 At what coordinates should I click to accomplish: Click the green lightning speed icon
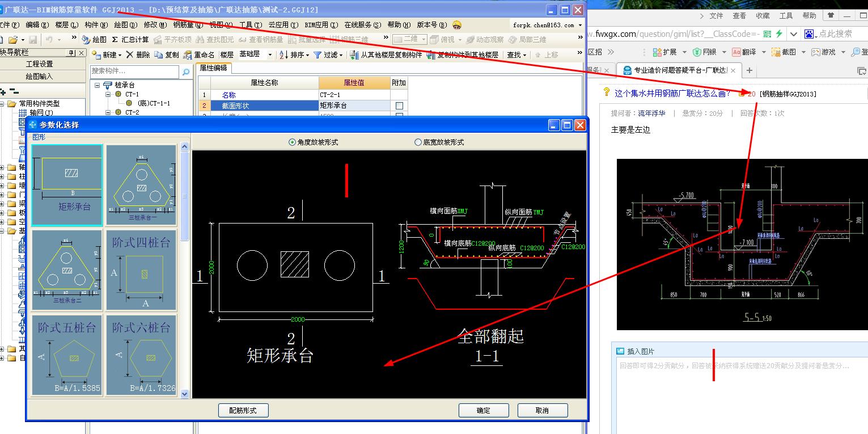(x=780, y=34)
